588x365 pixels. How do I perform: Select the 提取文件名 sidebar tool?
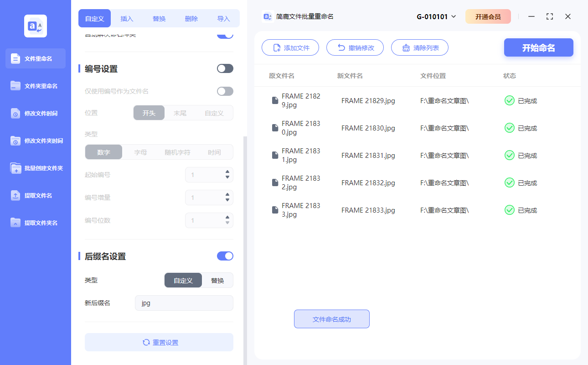coord(35,195)
